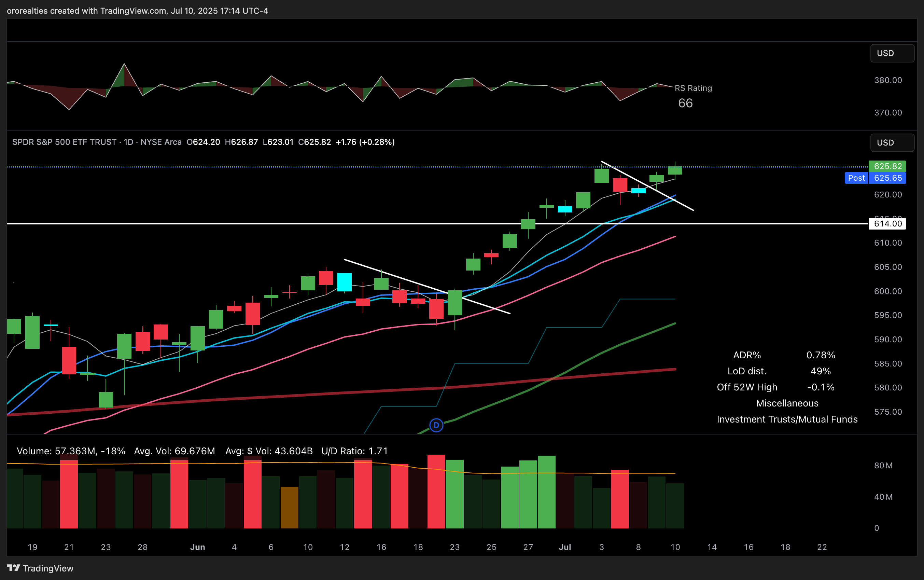Click the Volume: 57.363M, -18% readout
The image size is (924, 580).
coord(71,451)
